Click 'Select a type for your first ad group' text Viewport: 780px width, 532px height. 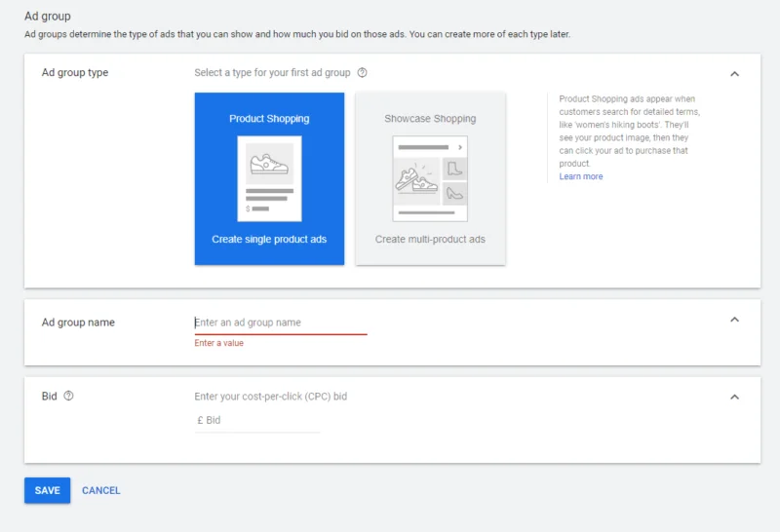[272, 73]
